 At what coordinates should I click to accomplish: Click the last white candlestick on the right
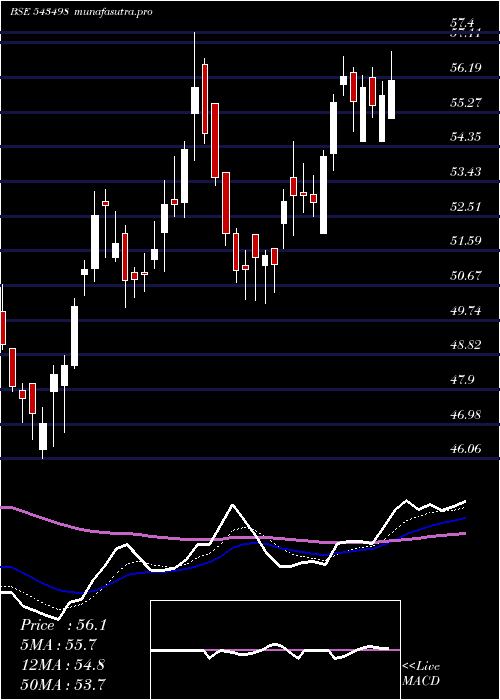coord(392,99)
